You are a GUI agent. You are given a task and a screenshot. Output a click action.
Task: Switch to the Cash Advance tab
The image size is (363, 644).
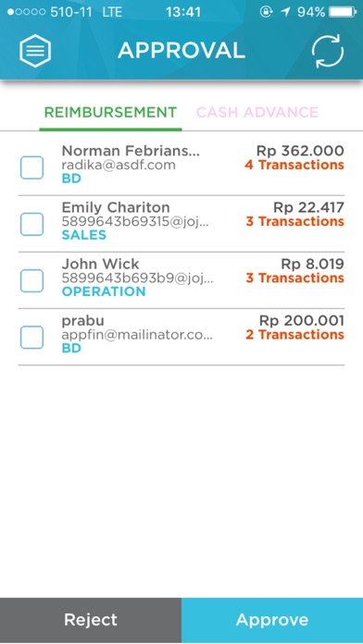tap(257, 112)
